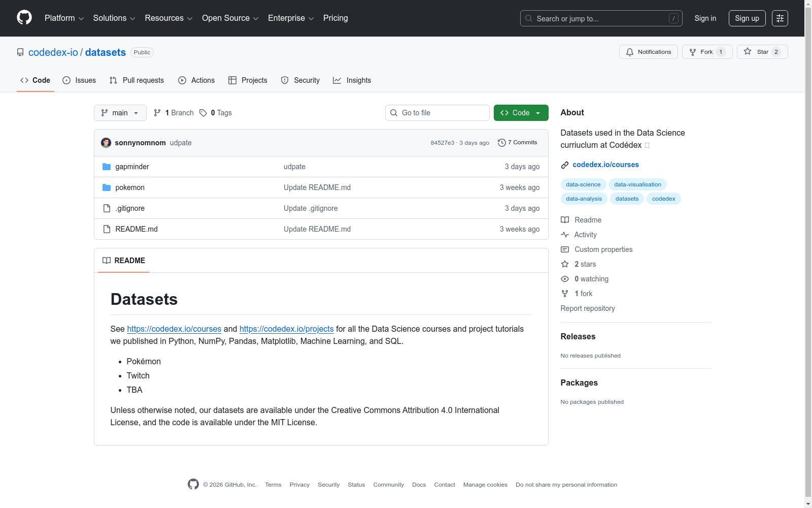Open the Projects tab
The width and height of the screenshot is (812, 508).
248,80
